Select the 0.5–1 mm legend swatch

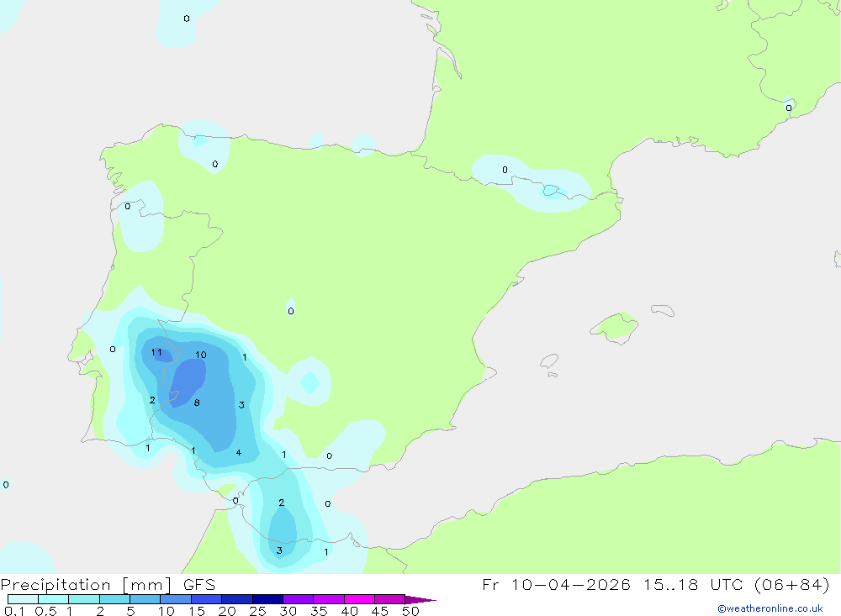tap(54, 599)
